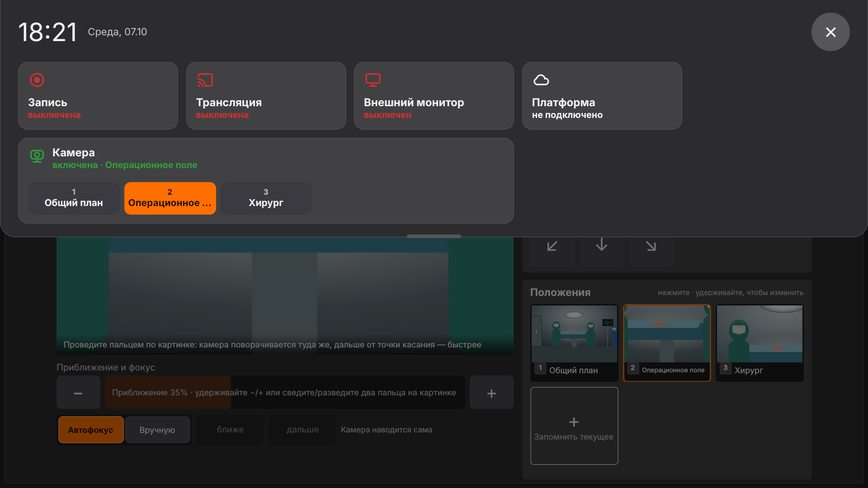
Task: Click the 18:21 clock display
Action: point(47,32)
